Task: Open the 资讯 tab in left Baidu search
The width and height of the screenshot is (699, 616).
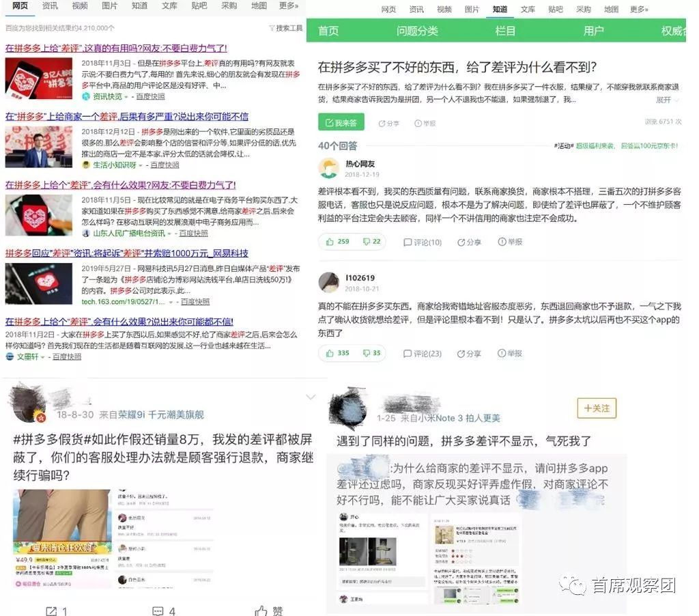Action: [x=49, y=5]
